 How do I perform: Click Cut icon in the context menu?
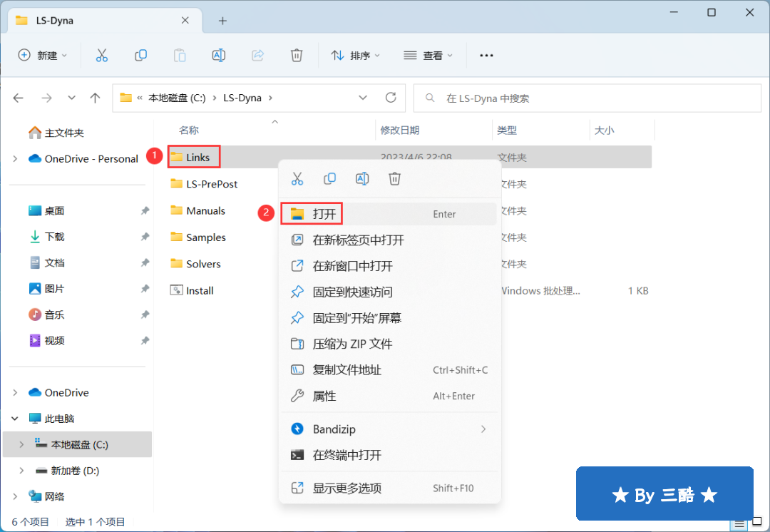click(x=297, y=179)
